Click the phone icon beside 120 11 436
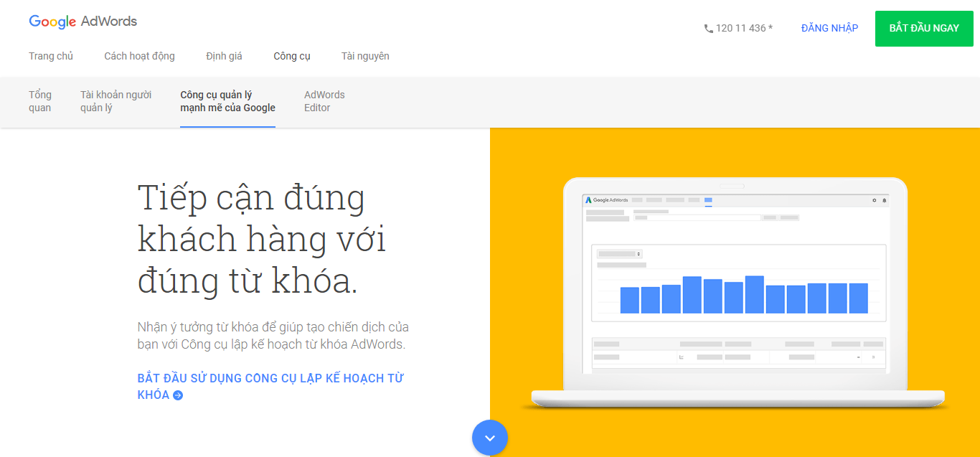 pyautogui.click(x=708, y=29)
